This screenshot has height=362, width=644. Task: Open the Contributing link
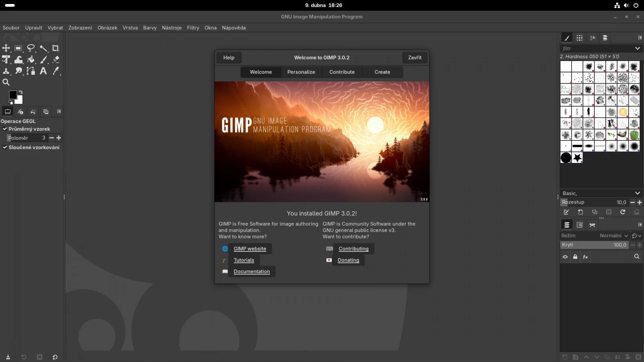coord(353,249)
